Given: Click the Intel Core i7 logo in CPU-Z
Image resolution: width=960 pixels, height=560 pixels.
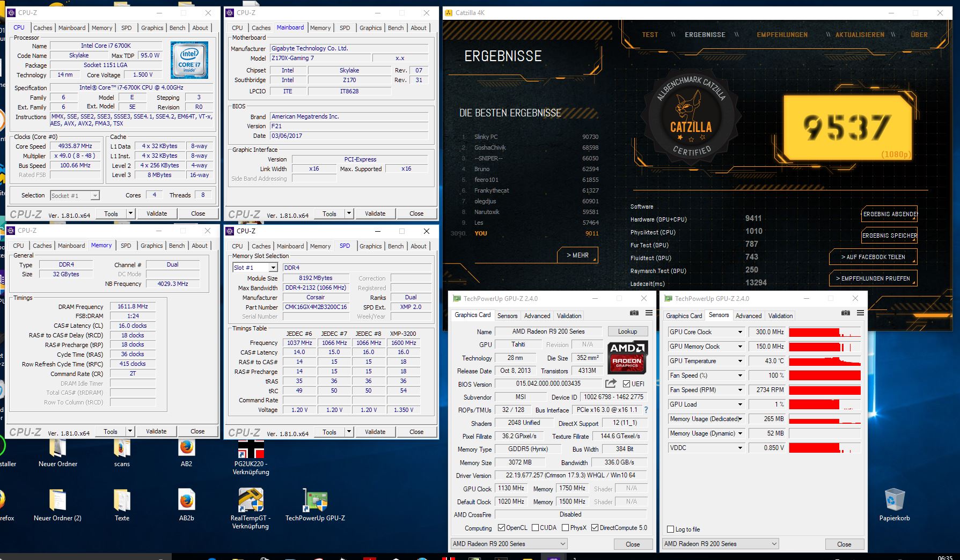Looking at the screenshot, I should coord(189,60).
